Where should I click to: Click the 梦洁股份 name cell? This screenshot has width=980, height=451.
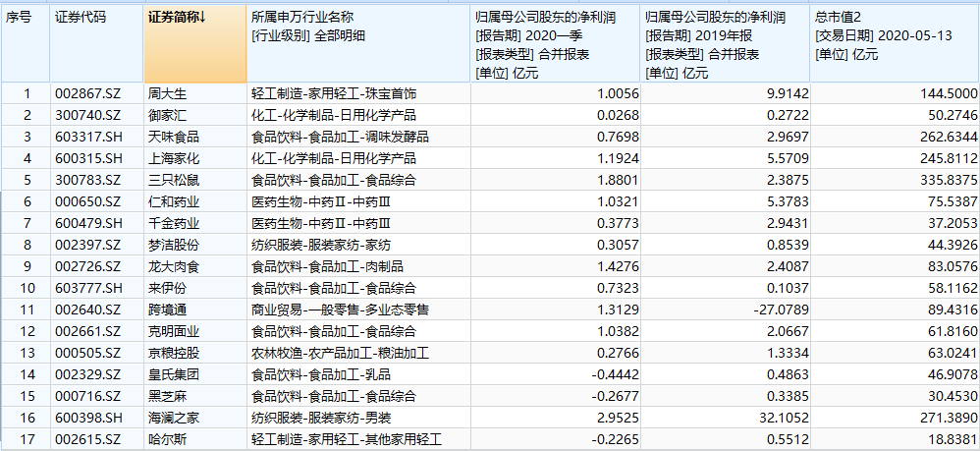195,246
